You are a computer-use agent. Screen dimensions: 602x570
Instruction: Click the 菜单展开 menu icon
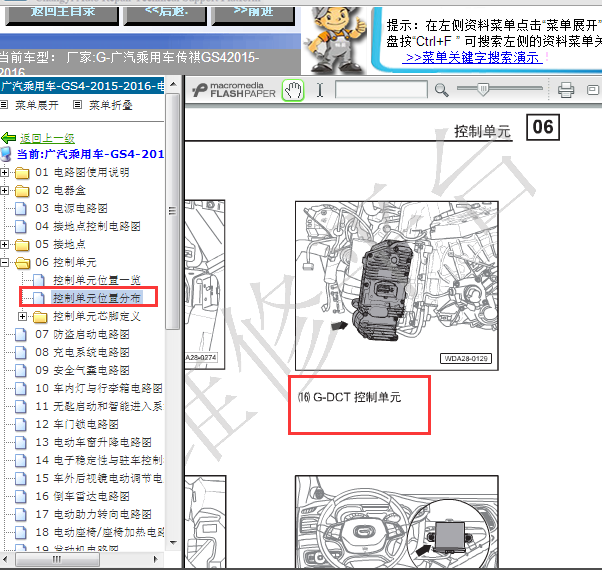pyautogui.click(x=4, y=104)
